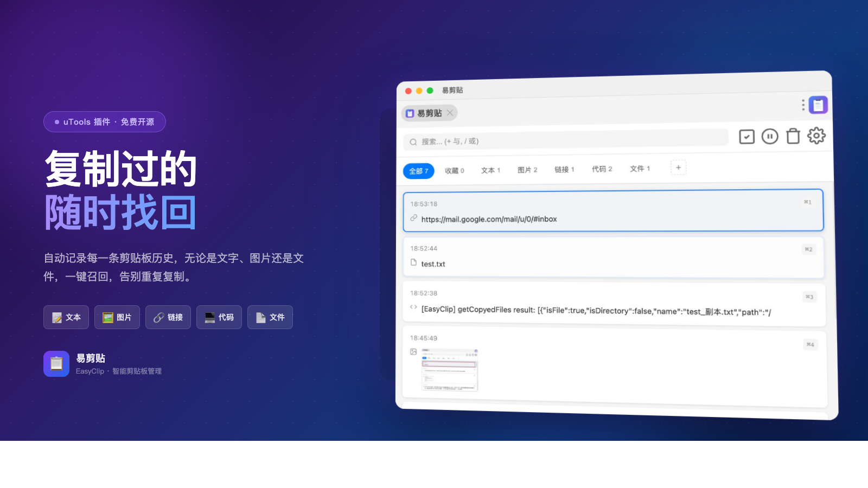Screen dimensions: 868x488
Task: Click the image icon beside the 18:45:49 screenshot
Action: click(413, 352)
